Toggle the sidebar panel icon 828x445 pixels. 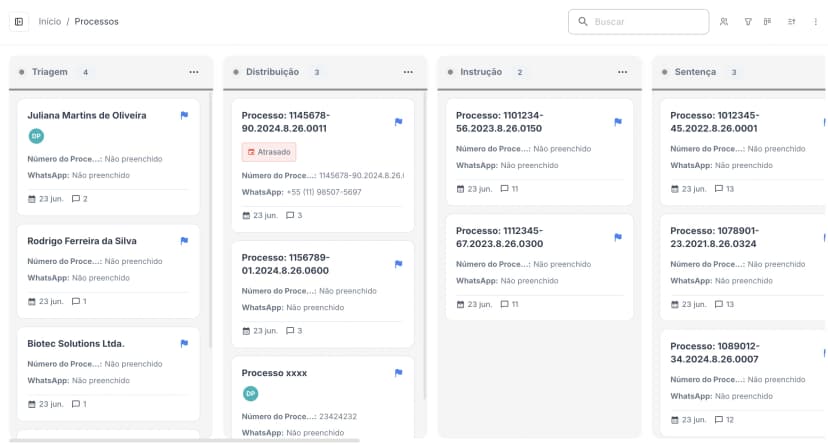(x=19, y=22)
